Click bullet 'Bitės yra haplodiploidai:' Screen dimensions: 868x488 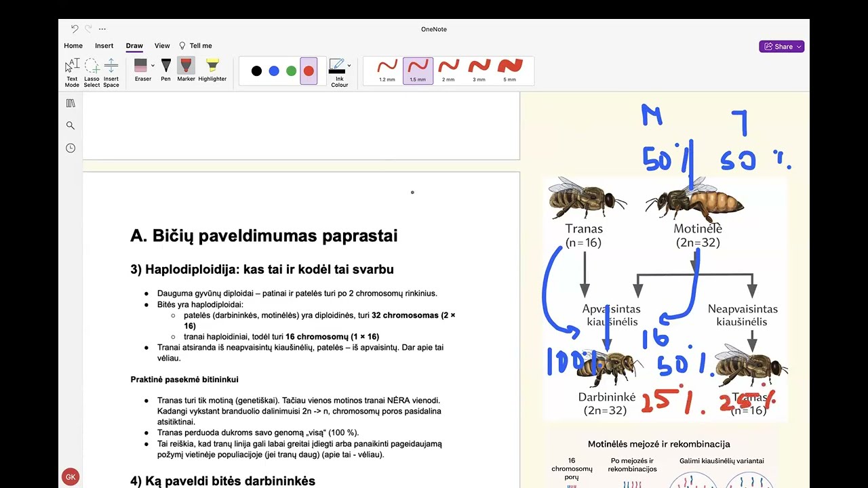[200, 304]
